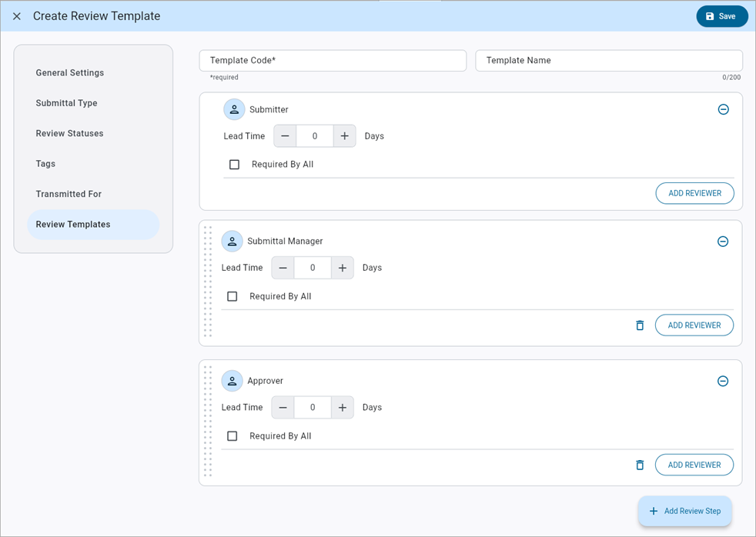Click ADD REVIEWER in the Submitter step
The height and width of the screenshot is (537, 756).
(694, 193)
